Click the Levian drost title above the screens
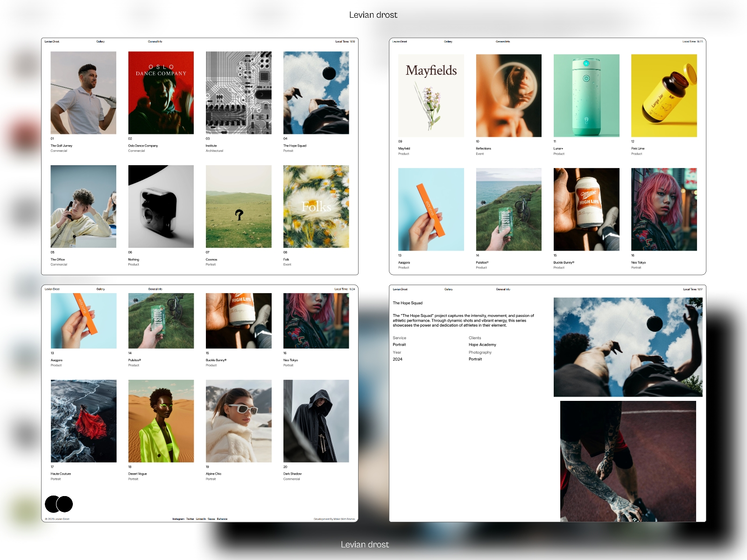747x560 pixels. point(373,15)
